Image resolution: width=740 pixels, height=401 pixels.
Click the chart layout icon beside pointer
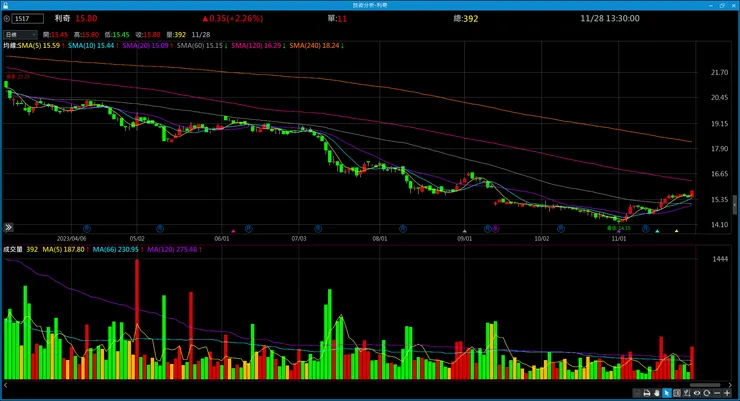point(677,393)
